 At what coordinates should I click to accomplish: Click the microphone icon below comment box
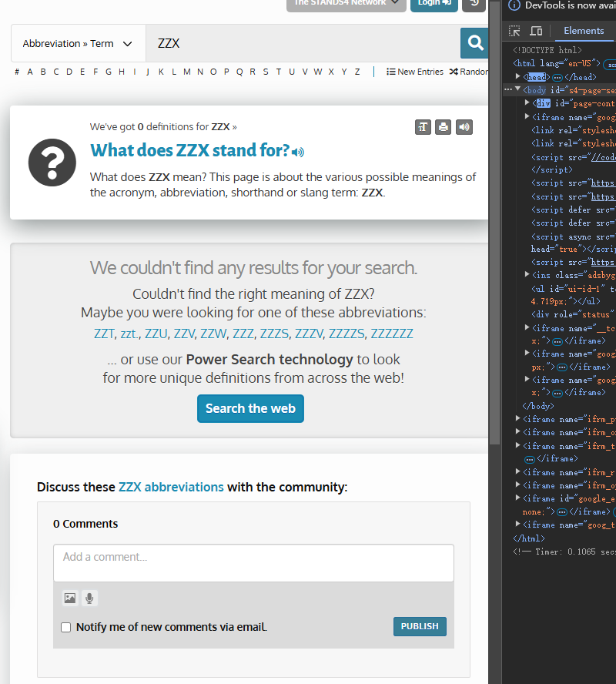pos(90,598)
